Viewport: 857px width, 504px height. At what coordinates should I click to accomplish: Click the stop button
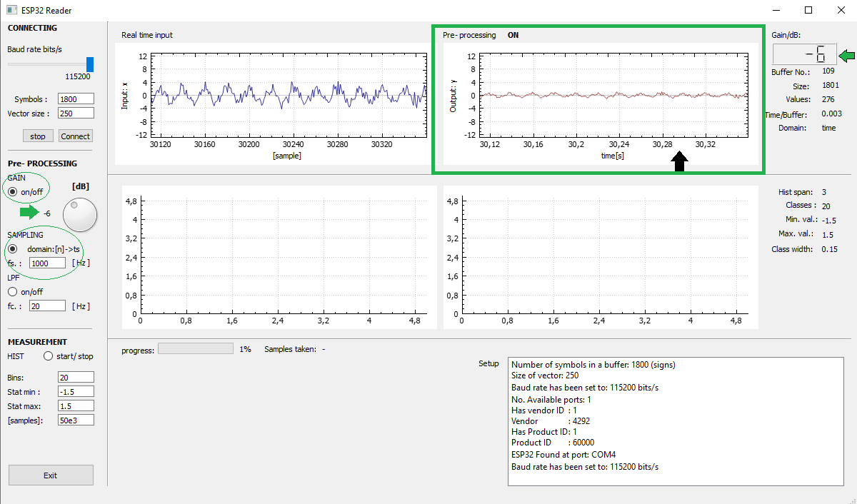(38, 136)
